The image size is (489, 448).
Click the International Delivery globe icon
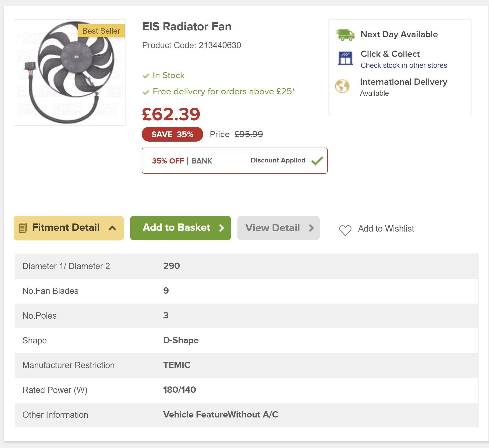(342, 86)
